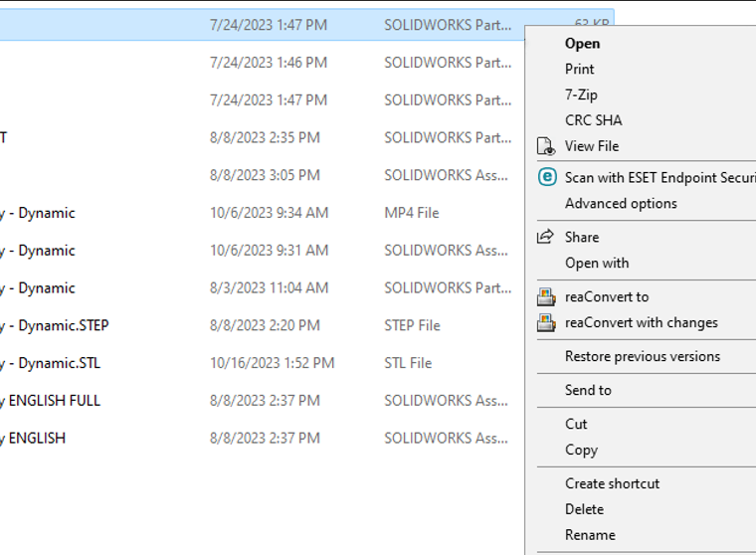
Task: Click the 10/16/2023 1:52 PM date cell
Action: [272, 363]
